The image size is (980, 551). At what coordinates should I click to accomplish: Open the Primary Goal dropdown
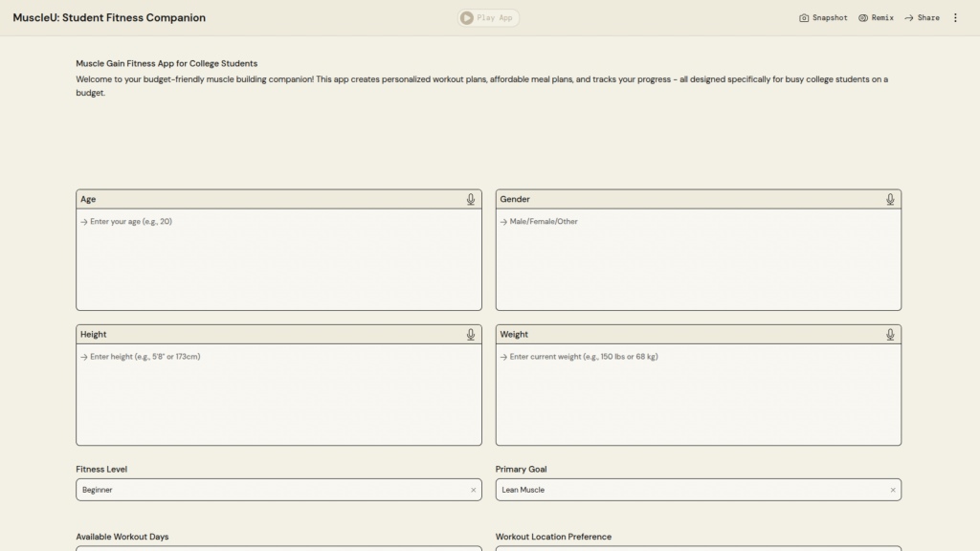689,490
